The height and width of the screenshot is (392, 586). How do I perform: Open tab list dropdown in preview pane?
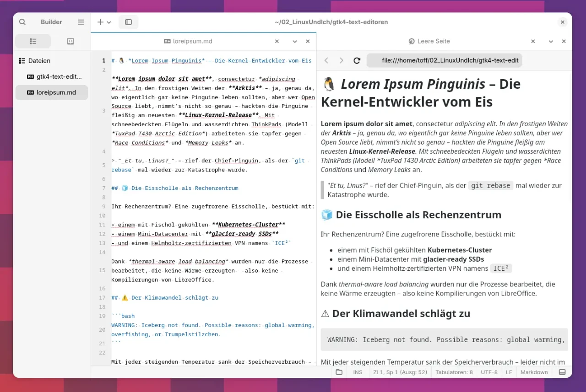pos(551,41)
